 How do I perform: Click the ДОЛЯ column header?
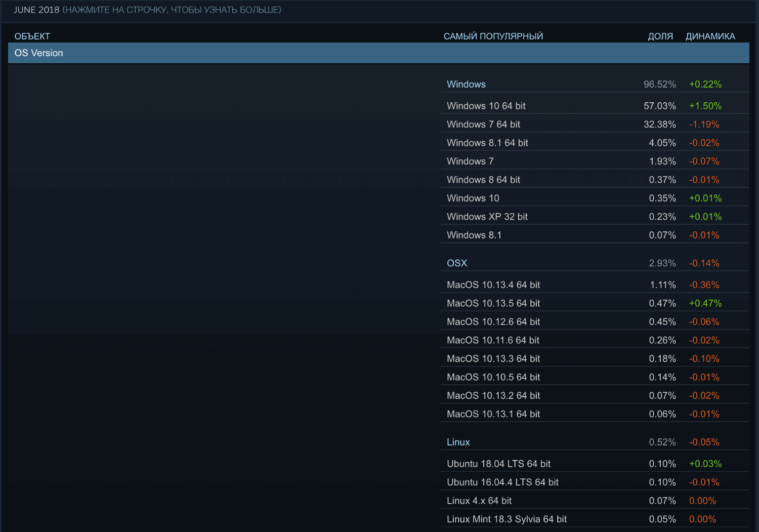(660, 36)
